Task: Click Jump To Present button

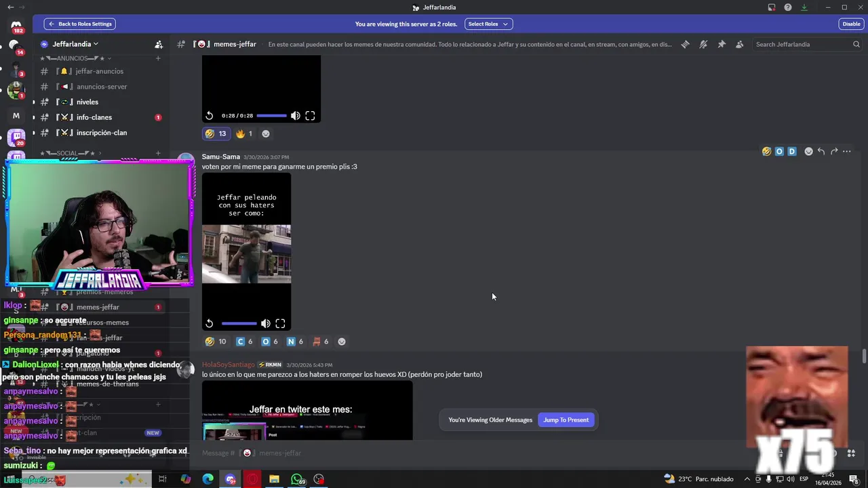Action: 566,420
